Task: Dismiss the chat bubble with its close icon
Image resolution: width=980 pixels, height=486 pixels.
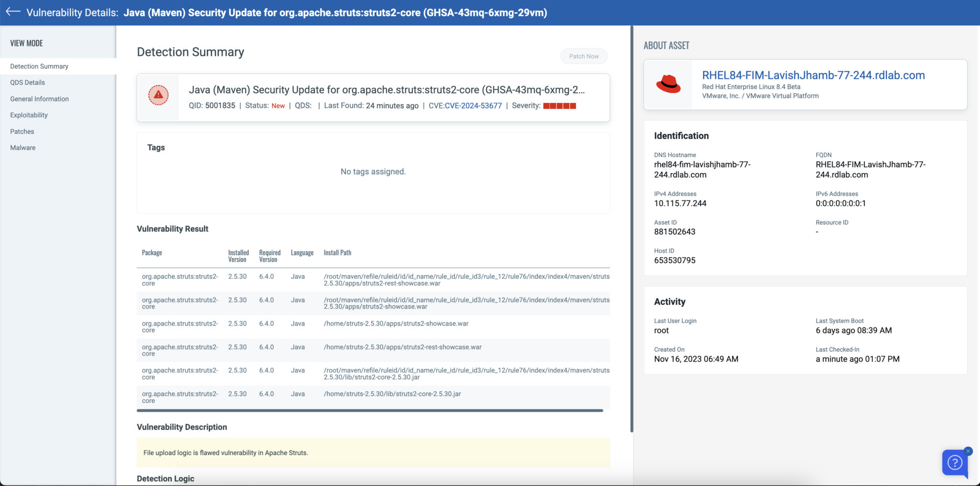Action: pyautogui.click(x=968, y=451)
